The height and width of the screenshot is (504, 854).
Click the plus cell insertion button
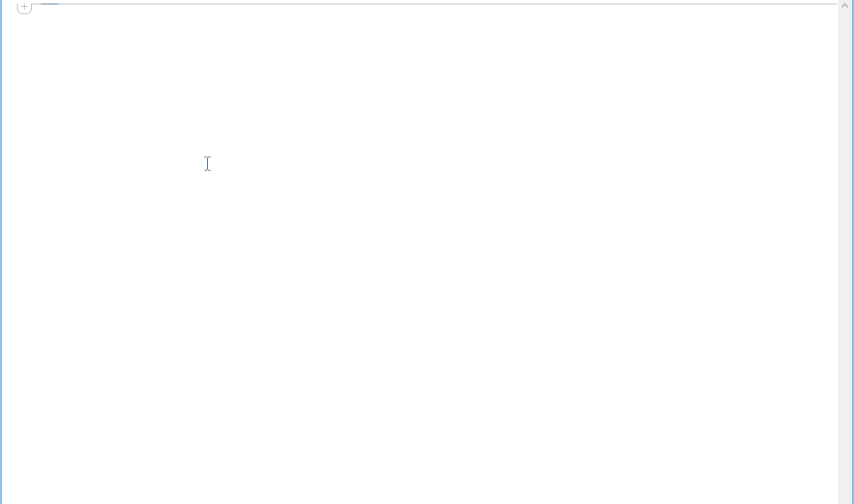(24, 7)
